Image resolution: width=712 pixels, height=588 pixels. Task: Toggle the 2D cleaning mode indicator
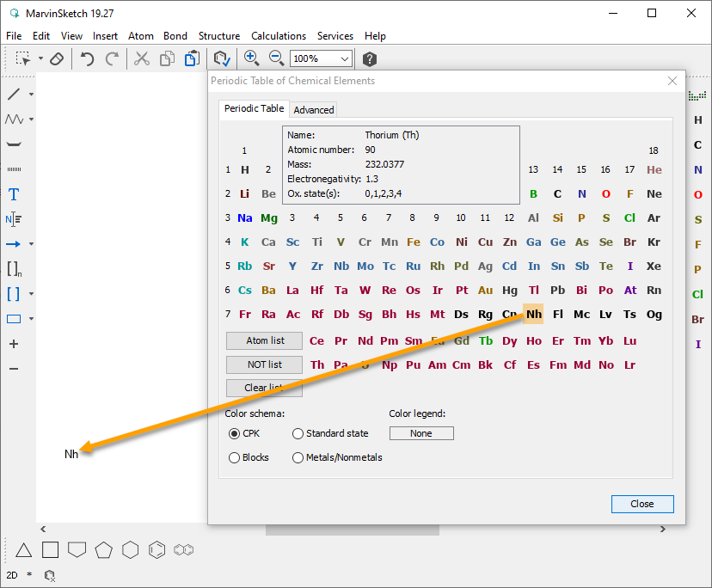pos(12,575)
